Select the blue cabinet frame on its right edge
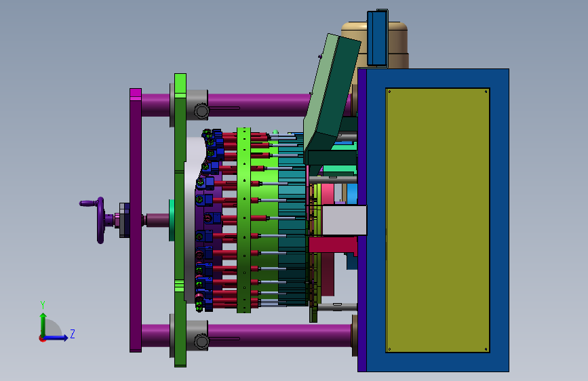 [x=500, y=220]
